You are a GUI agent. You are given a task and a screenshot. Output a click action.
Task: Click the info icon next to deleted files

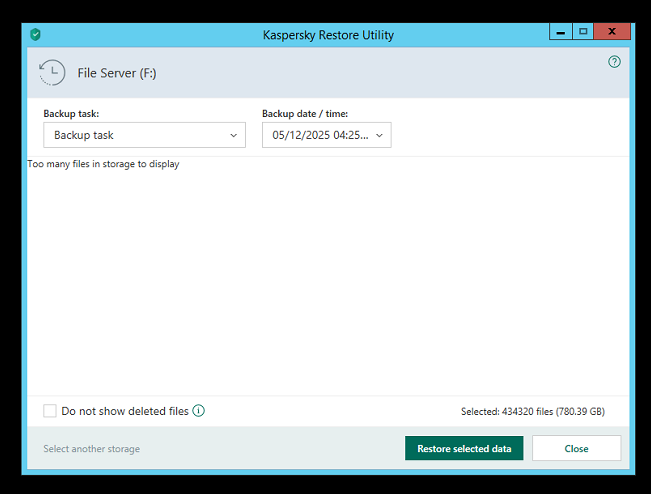(198, 411)
